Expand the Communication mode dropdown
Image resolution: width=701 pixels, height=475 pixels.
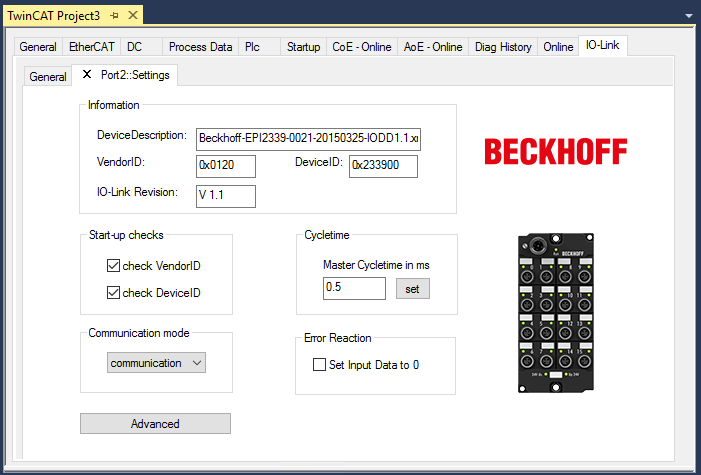156,363
